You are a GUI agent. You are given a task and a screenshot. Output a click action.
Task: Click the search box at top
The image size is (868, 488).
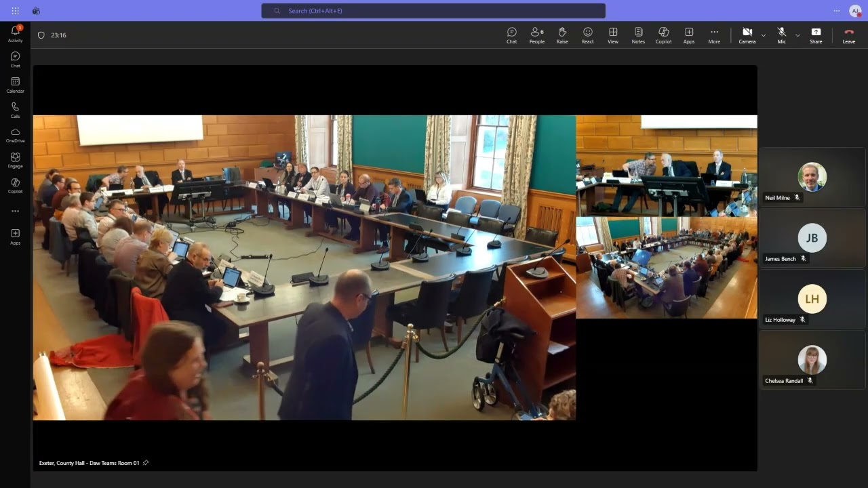433,11
